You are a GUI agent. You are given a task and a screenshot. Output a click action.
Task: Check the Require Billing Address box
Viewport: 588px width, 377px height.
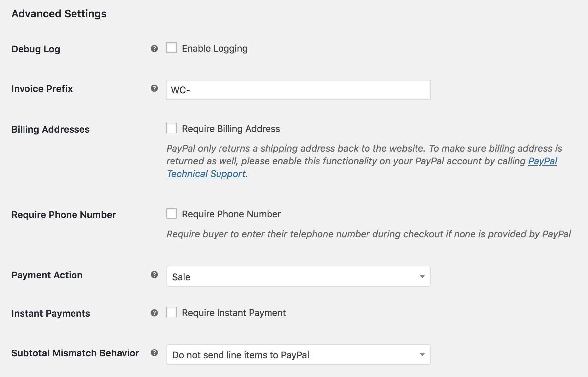click(171, 128)
